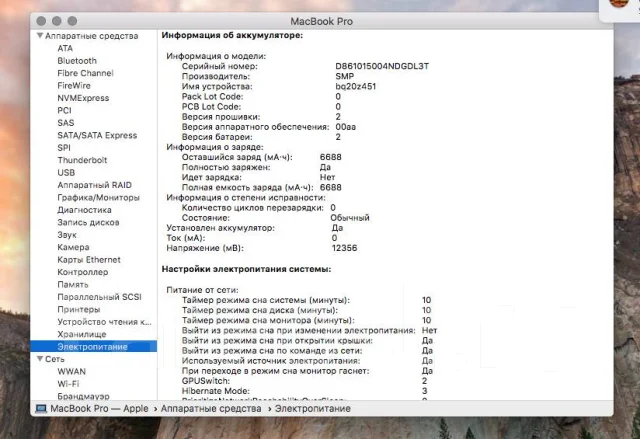640x439 pixels.
Task: Select SAS in the sidebar
Action: [x=66, y=123]
